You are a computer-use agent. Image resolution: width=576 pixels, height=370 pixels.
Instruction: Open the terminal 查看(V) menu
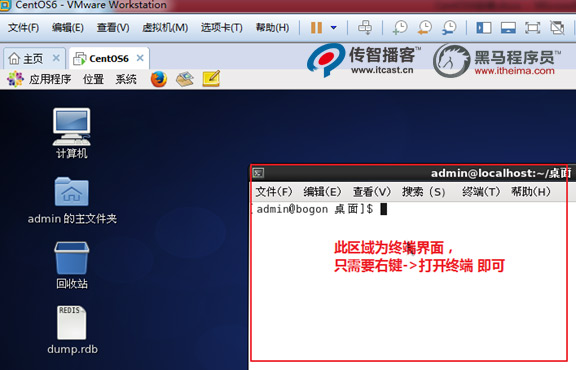(371, 192)
